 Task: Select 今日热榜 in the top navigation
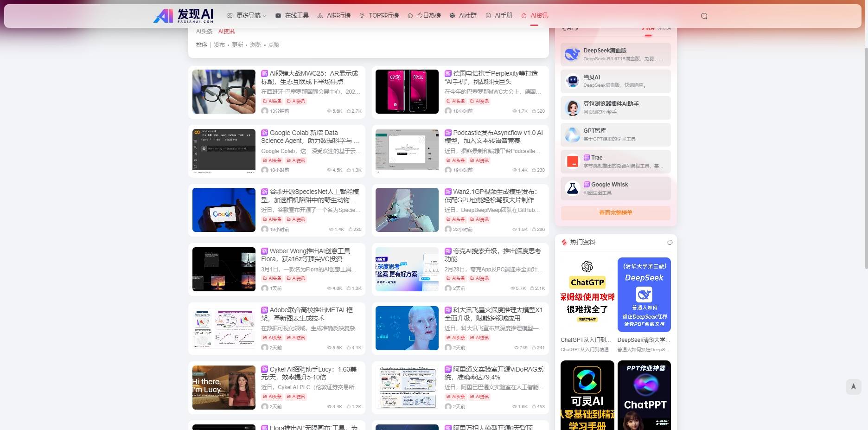(x=424, y=15)
